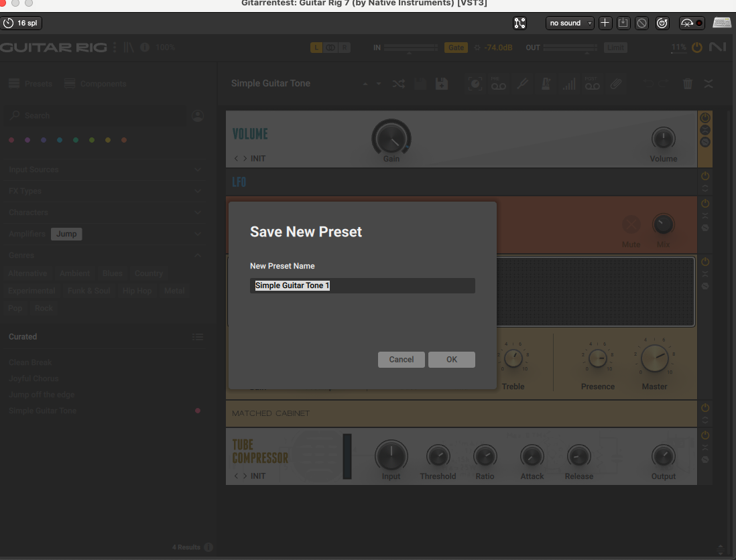This screenshot has width=736, height=560.
Task: Select the Clean Break preset
Action: [x=105, y=362]
